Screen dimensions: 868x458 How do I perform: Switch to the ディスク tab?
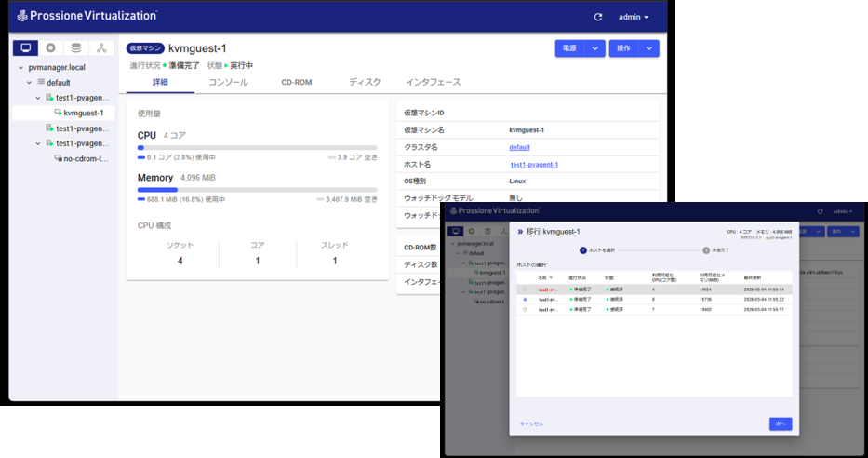(x=365, y=82)
